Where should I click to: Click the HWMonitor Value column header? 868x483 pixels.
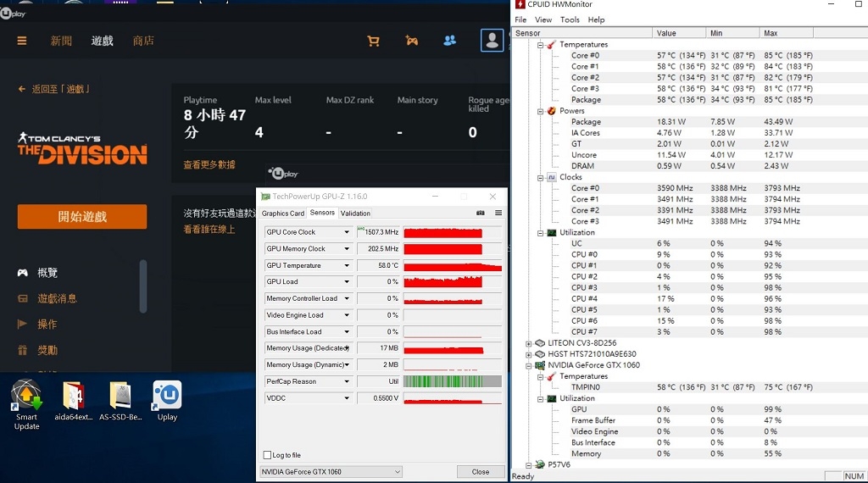point(679,33)
